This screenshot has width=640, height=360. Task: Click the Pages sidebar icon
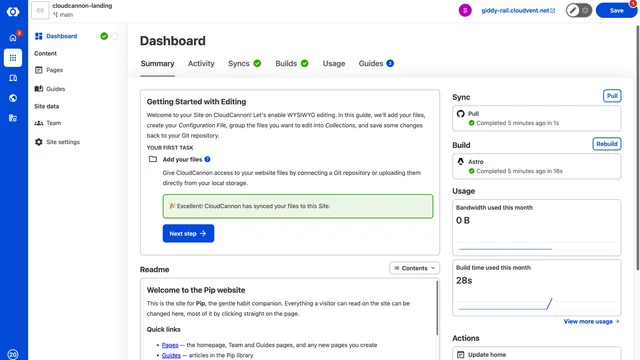pyautogui.click(x=39, y=70)
